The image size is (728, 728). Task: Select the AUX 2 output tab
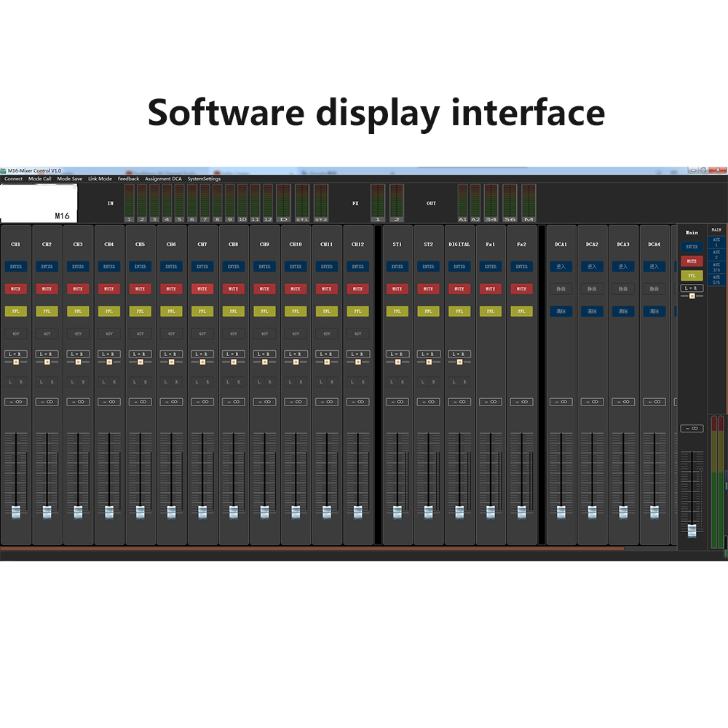[716, 254]
